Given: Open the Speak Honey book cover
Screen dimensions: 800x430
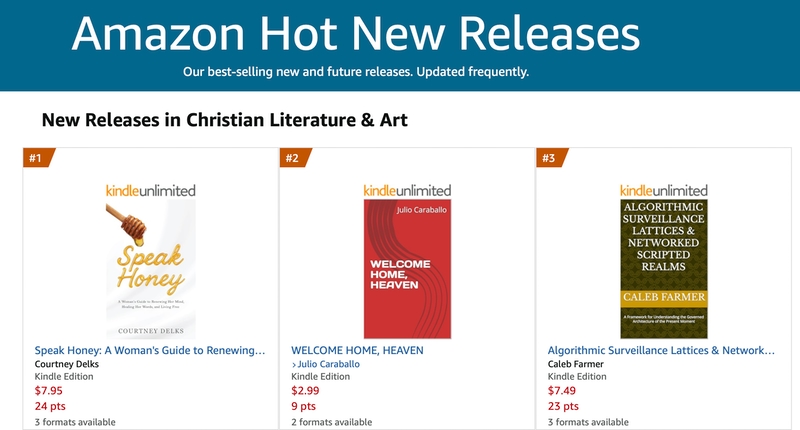Looking at the screenshot, I should [x=151, y=268].
